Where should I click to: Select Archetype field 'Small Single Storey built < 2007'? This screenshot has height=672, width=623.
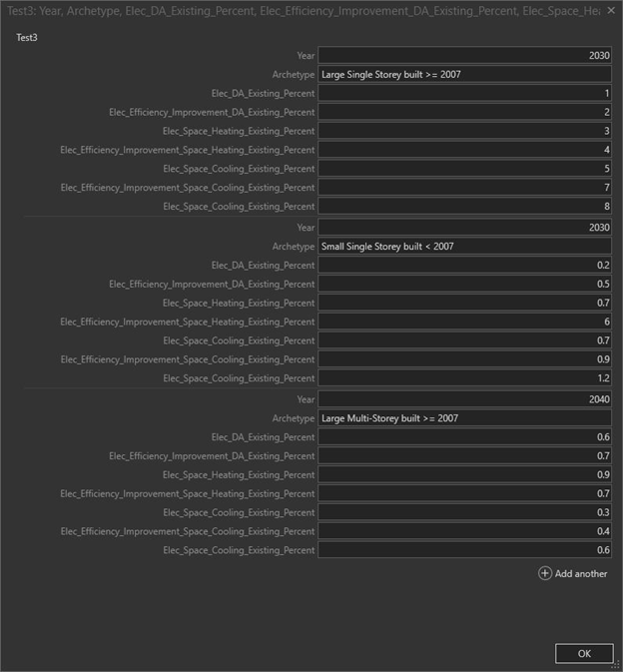[x=464, y=246]
